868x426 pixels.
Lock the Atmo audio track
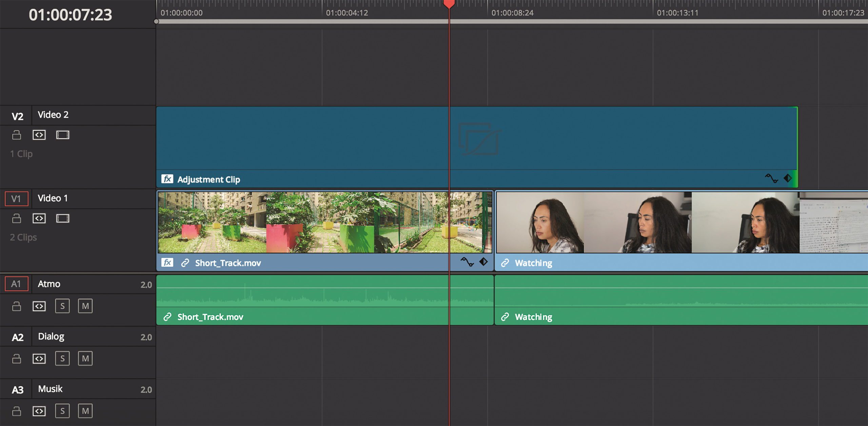point(16,306)
